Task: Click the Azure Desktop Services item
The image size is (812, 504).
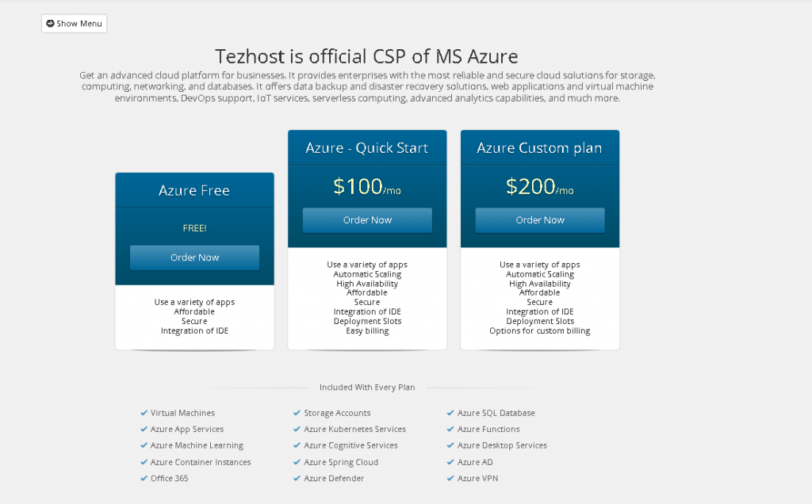Action: (502, 445)
